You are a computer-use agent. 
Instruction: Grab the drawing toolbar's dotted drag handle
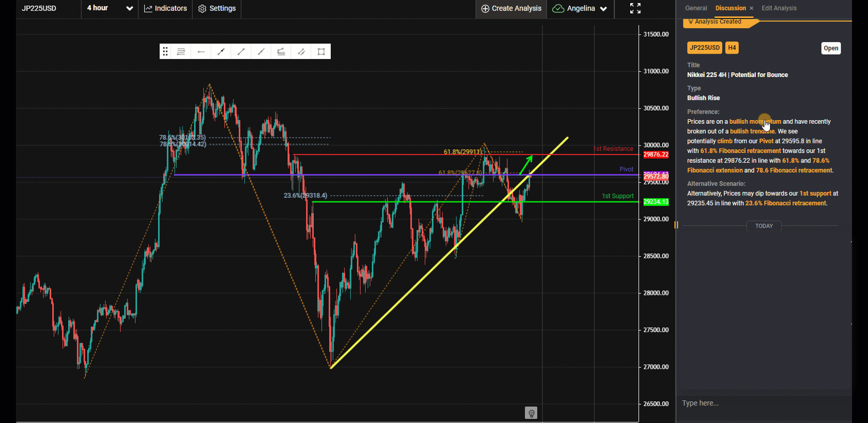165,52
